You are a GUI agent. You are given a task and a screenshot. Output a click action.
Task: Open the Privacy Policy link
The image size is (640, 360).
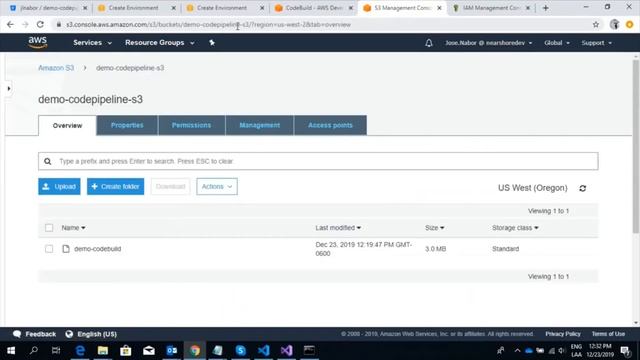563,334
